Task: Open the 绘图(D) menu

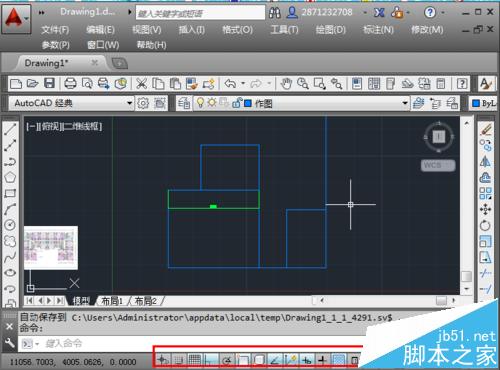Action: pyautogui.click(x=331, y=30)
